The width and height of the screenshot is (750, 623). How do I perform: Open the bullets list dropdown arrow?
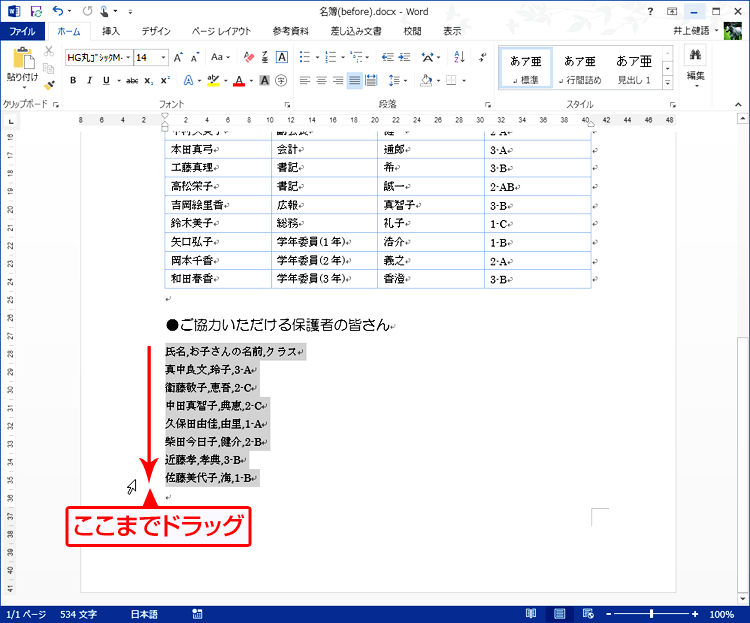317,57
